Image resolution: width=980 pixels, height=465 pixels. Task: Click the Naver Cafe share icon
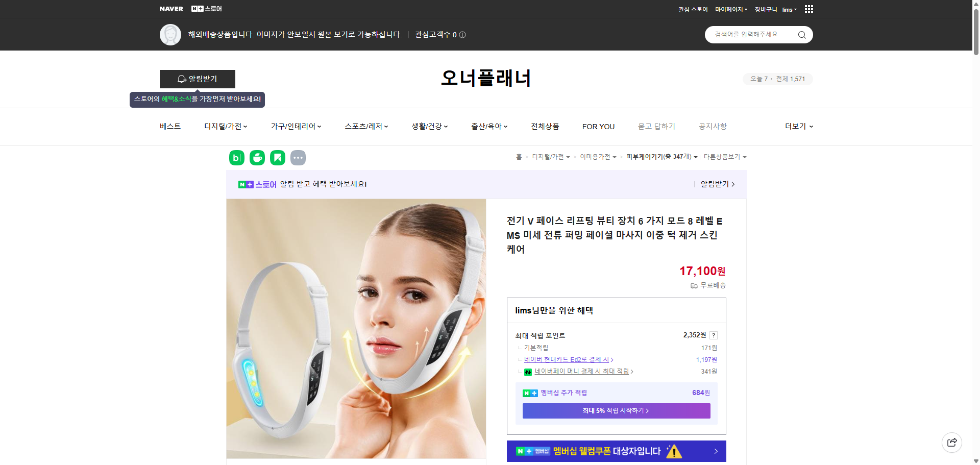257,158
